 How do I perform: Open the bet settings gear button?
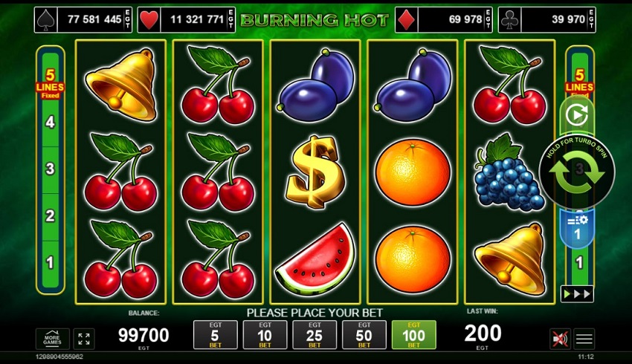pyautogui.click(x=577, y=227)
